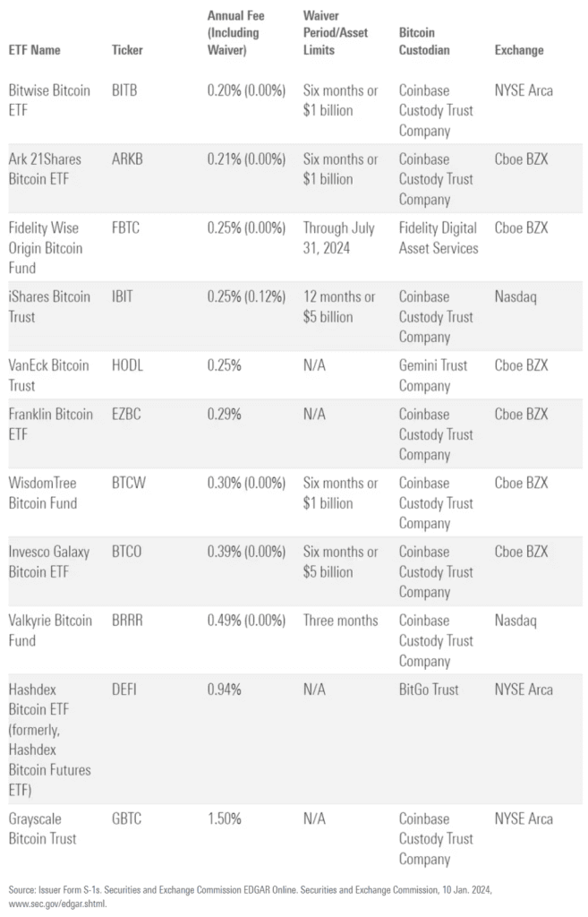Click the BTCW ticker cell
Image resolution: width=588 pixels, height=917 pixels.
131,483
